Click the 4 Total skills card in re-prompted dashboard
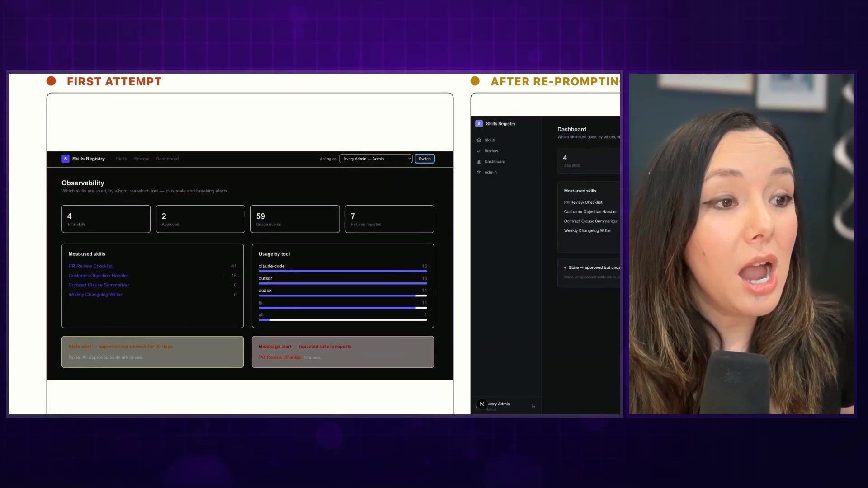 pos(589,161)
